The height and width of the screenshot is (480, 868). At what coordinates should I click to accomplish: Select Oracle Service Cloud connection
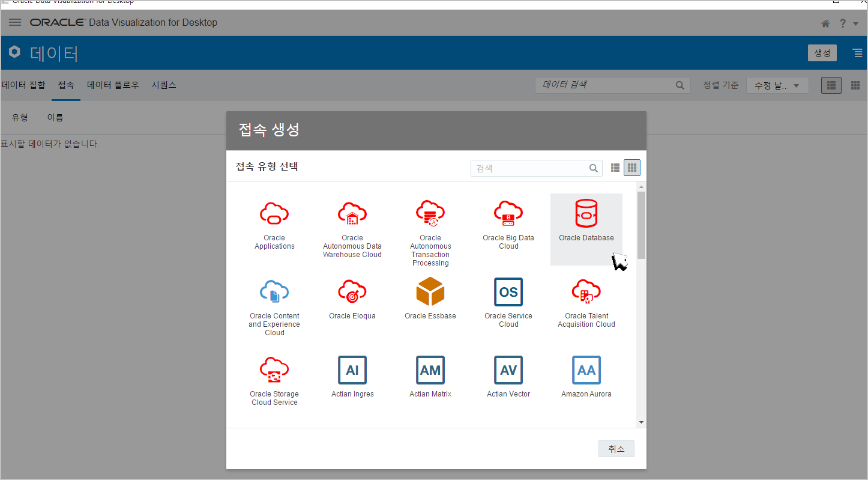click(508, 303)
